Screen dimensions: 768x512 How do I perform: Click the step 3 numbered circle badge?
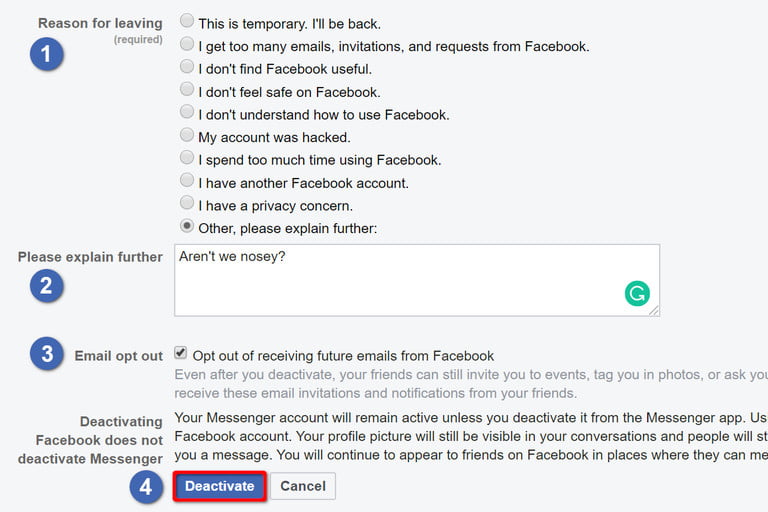(47, 355)
